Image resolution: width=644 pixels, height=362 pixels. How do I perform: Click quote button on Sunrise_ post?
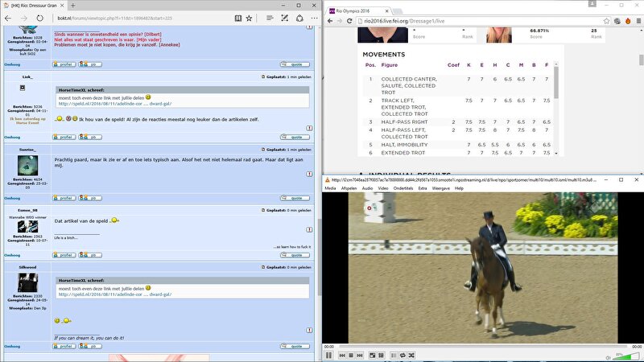pyautogui.click(x=295, y=198)
